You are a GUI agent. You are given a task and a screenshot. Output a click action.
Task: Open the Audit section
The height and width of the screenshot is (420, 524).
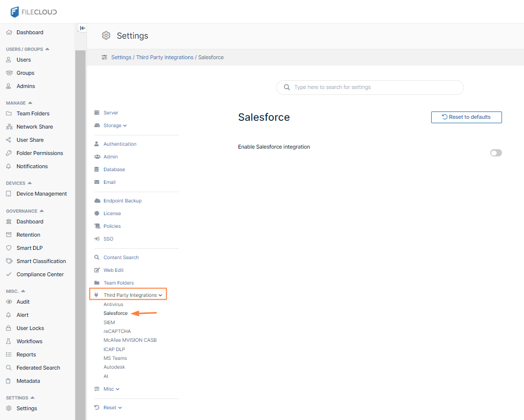(23, 302)
